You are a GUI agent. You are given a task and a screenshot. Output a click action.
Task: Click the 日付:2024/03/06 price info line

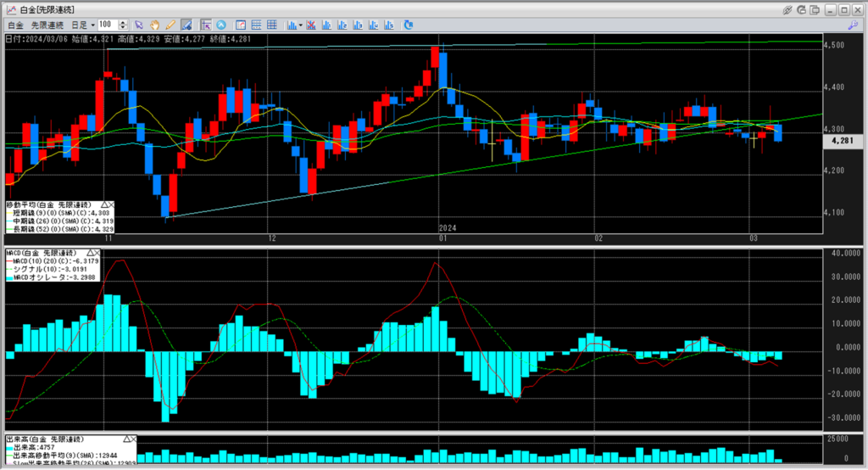[x=129, y=39]
